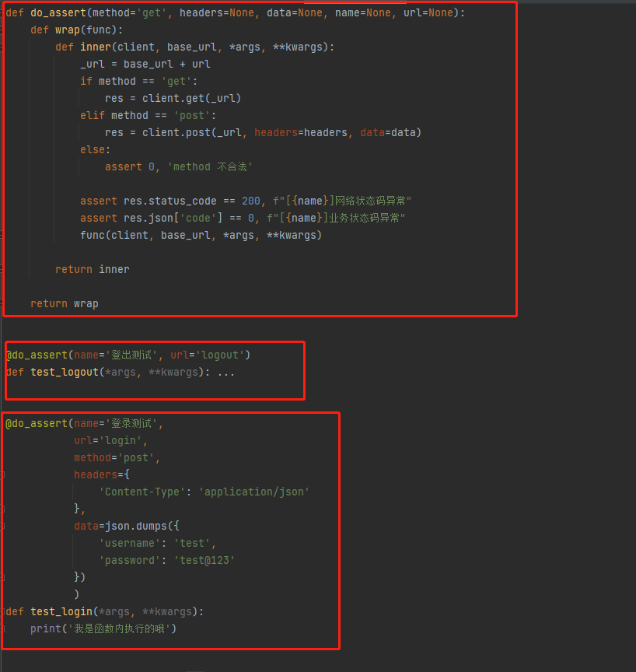Click the test_logout function name
636x672 pixels.
(65, 373)
